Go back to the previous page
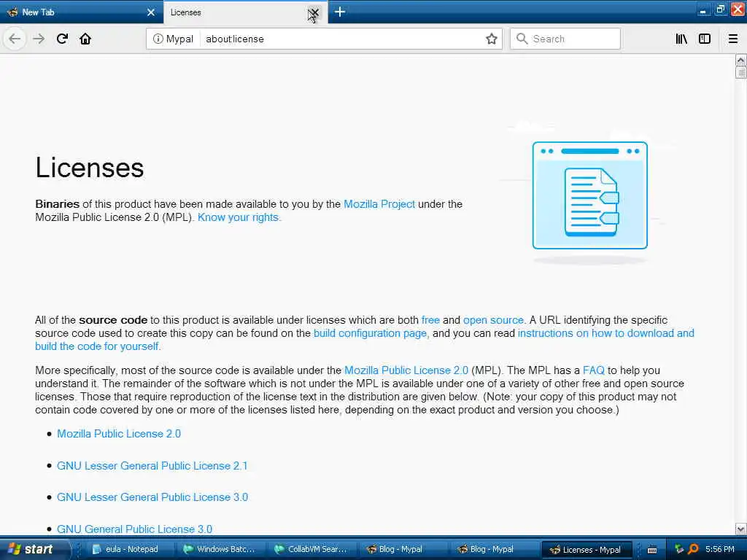Image resolution: width=747 pixels, height=560 pixels. point(15,39)
